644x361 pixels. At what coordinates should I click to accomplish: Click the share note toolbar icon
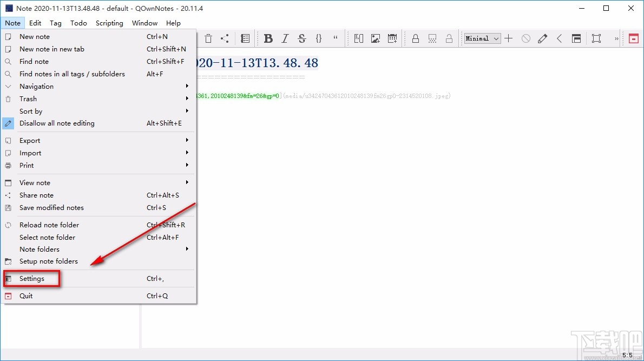[x=224, y=38]
